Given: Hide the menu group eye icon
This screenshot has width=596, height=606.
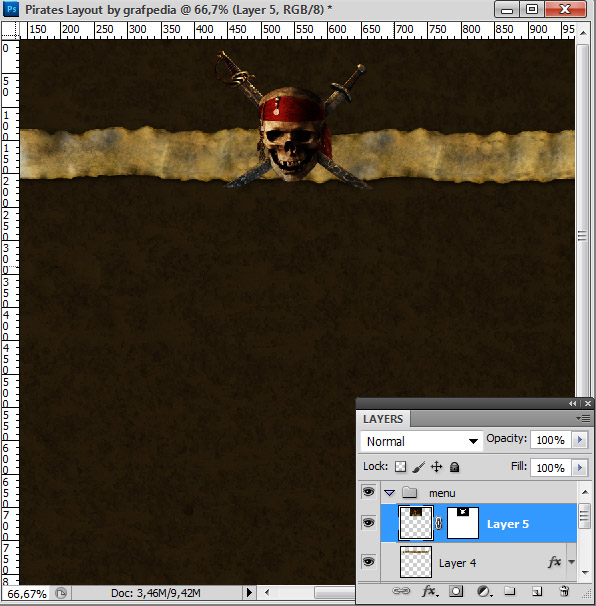Looking at the screenshot, I should (368, 492).
